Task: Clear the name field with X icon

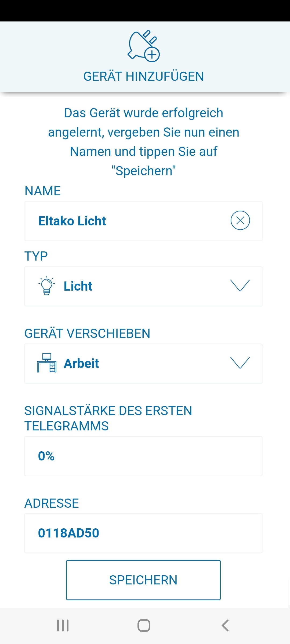Action: 240,221
